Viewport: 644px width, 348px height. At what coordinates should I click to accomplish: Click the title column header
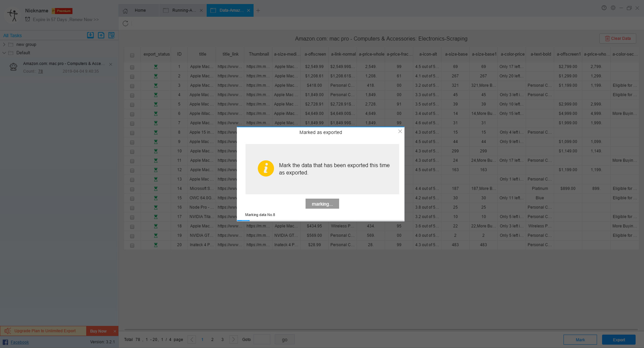(x=203, y=54)
